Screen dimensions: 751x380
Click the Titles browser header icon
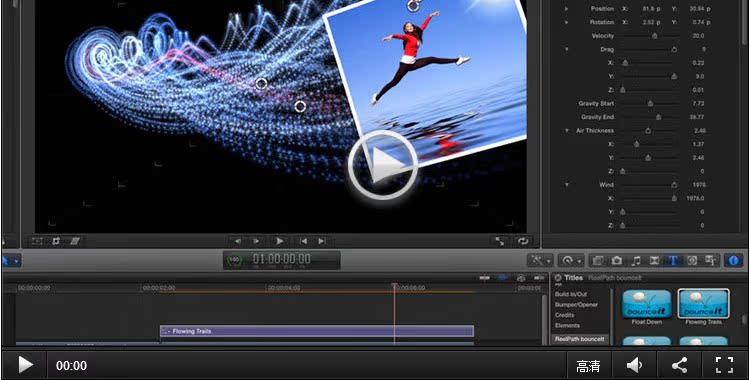tap(558, 278)
